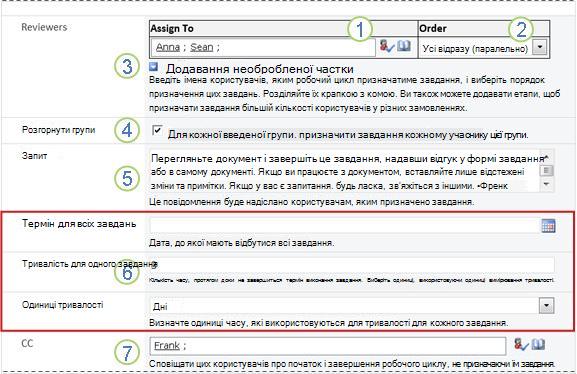Click the CC people input field
Viewport: 577px width, 374px height.
coord(328,346)
